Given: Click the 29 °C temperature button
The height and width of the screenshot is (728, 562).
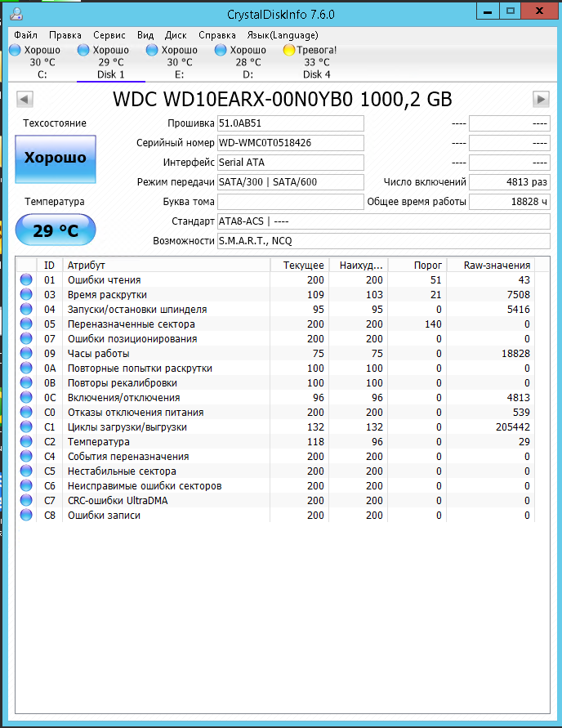Looking at the screenshot, I should pos(56,230).
